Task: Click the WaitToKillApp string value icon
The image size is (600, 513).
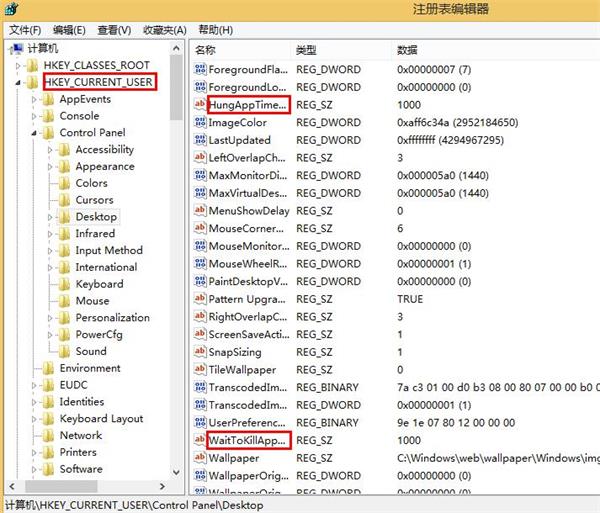Action: click(x=200, y=440)
